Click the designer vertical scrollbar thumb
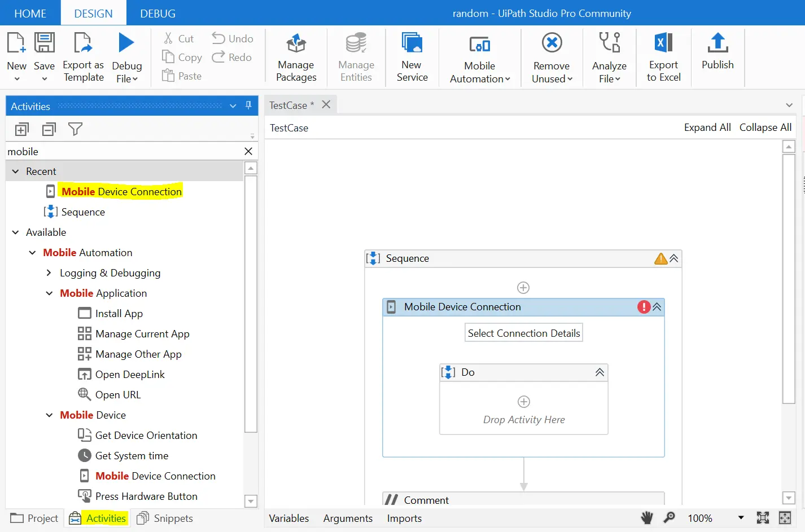 pos(789,279)
